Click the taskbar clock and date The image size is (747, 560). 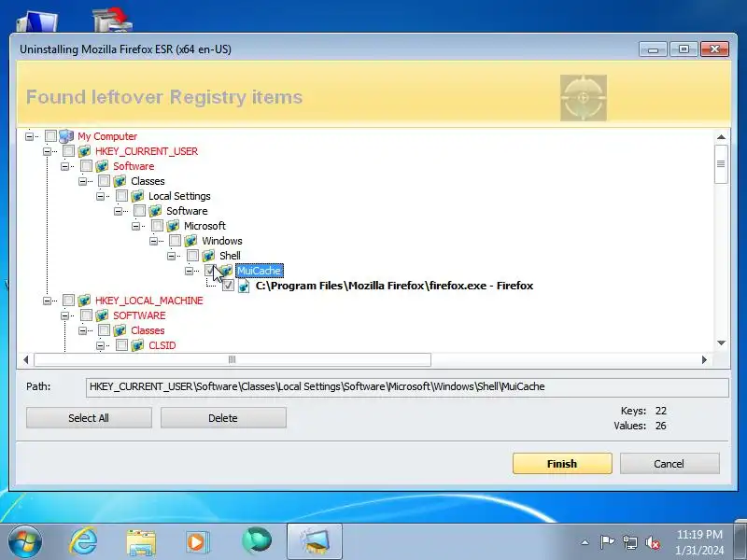click(x=699, y=542)
